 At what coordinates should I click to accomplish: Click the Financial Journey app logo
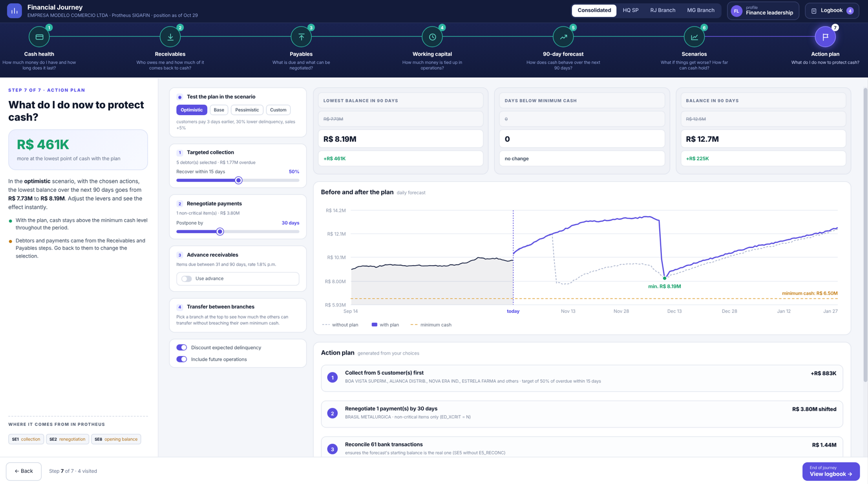[14, 11]
